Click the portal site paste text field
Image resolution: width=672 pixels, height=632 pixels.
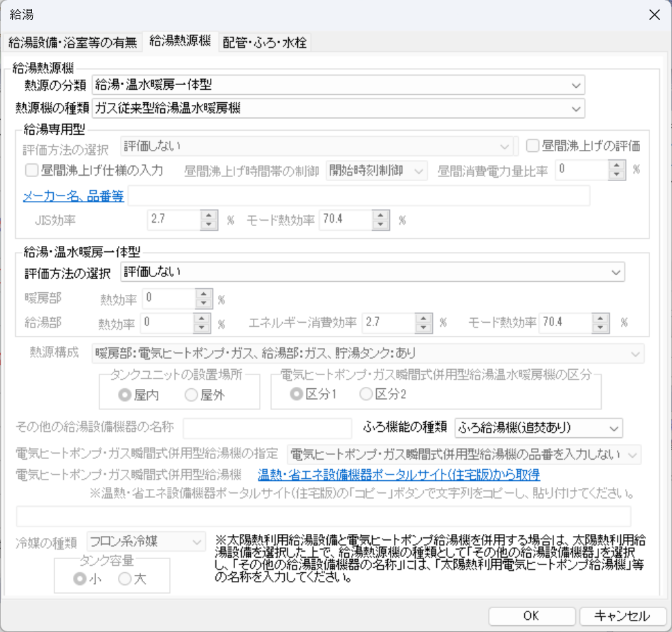click(x=324, y=516)
